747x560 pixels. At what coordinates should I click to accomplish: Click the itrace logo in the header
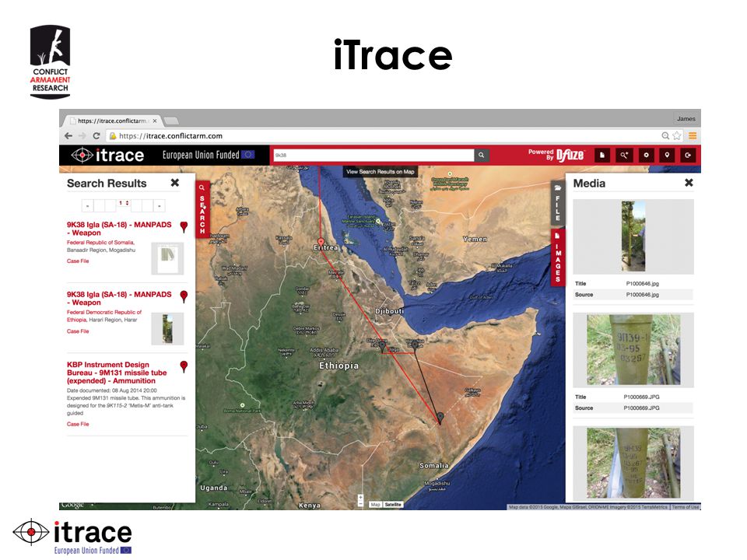(107, 156)
